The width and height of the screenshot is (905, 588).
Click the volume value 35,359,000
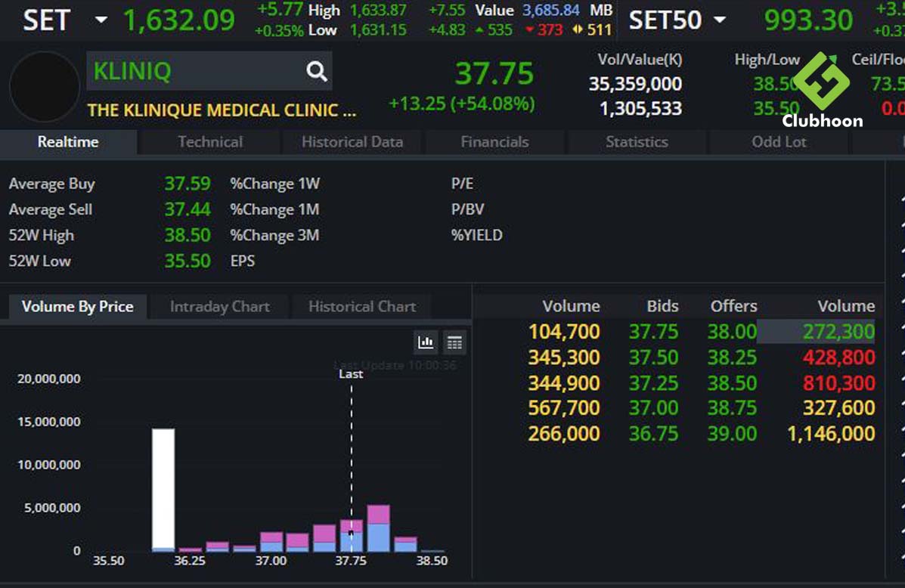pos(635,84)
